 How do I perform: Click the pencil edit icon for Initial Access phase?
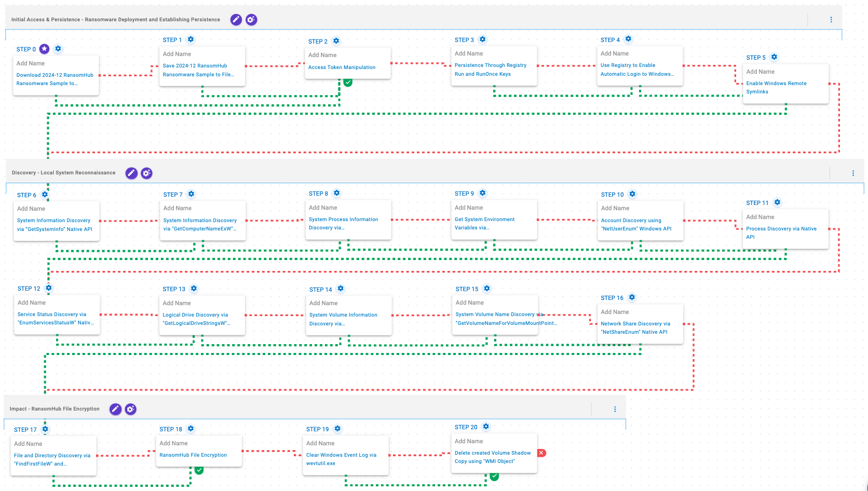point(236,20)
